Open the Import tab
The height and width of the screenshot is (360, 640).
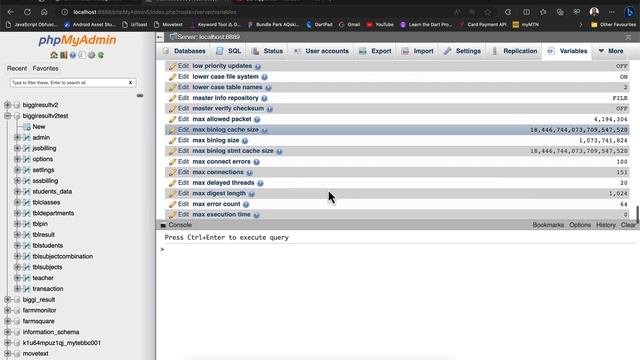coord(418,51)
